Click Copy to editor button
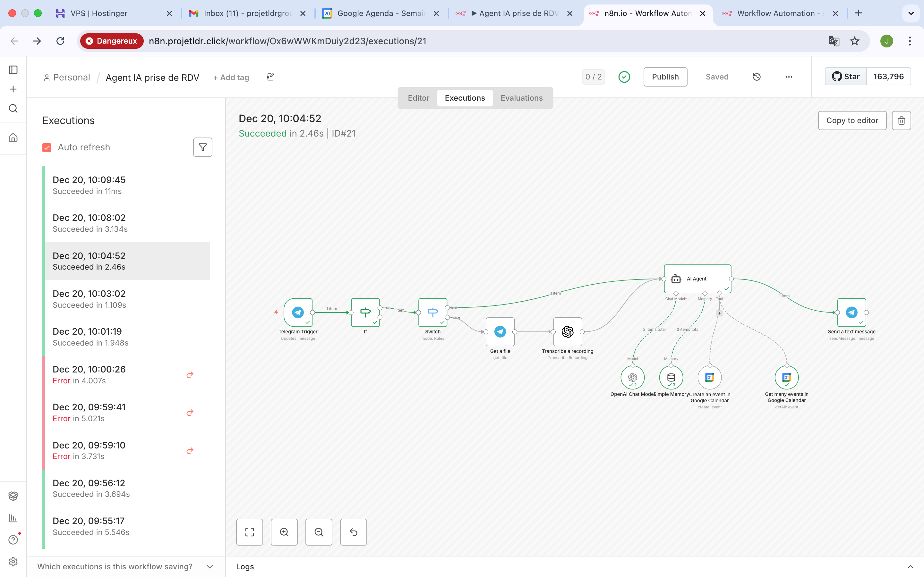 click(852, 121)
